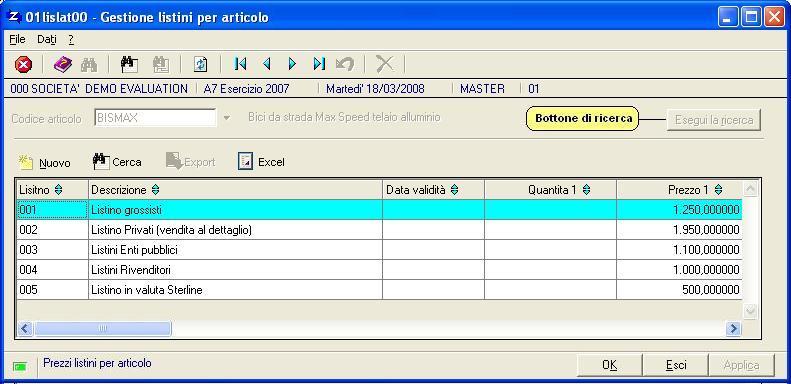Viewport: 791px width, 384px height.
Task: Click the Codice articolo input field
Action: pyautogui.click(x=155, y=118)
